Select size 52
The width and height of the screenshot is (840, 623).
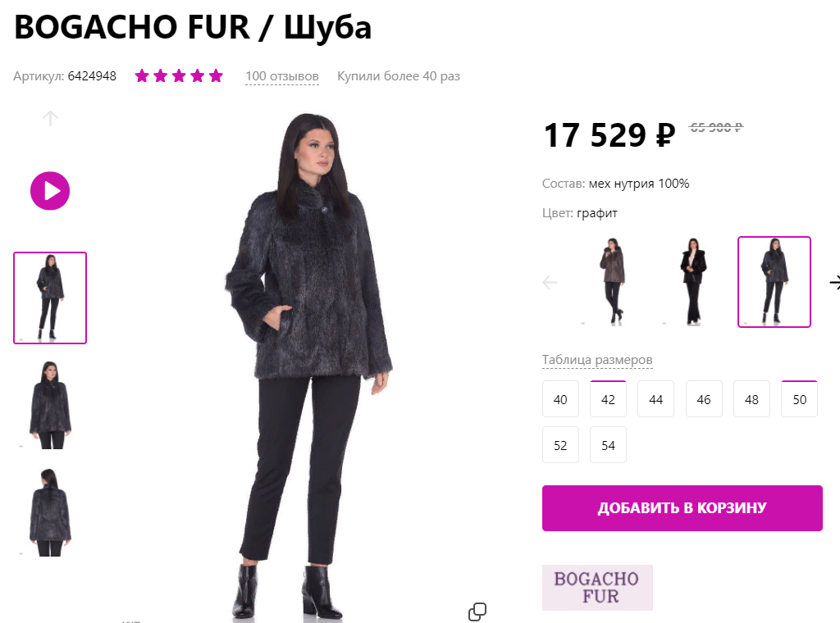[x=560, y=445]
